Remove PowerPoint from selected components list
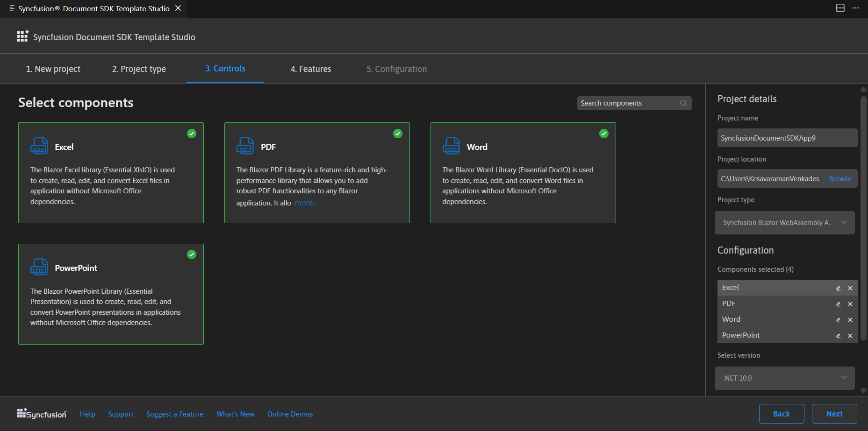This screenshot has height=431, width=868. [x=850, y=336]
